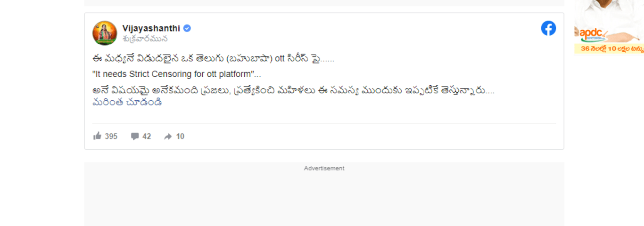Click the post line beginning అనే విషయమై
This screenshot has height=226, width=644.
294,90
